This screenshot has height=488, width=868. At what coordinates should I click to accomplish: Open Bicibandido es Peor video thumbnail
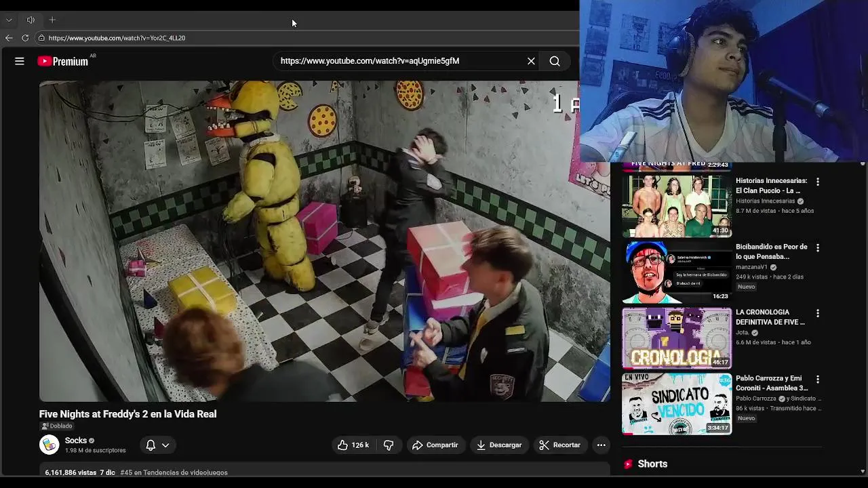click(x=677, y=272)
